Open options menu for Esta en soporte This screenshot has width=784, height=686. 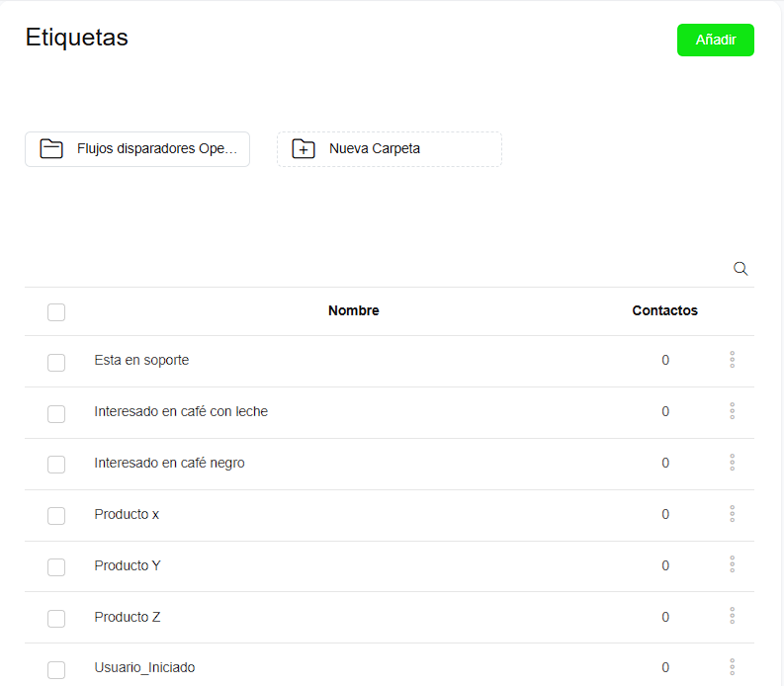pos(732,360)
